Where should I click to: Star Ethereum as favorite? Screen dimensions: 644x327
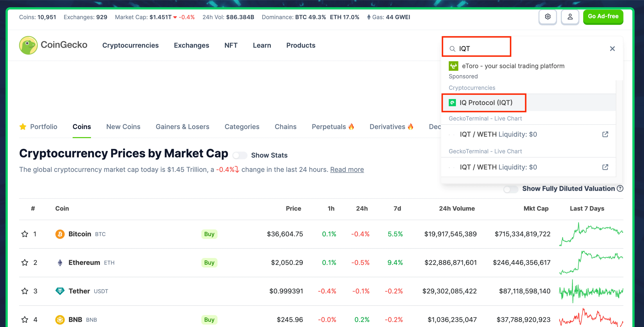[x=24, y=262]
